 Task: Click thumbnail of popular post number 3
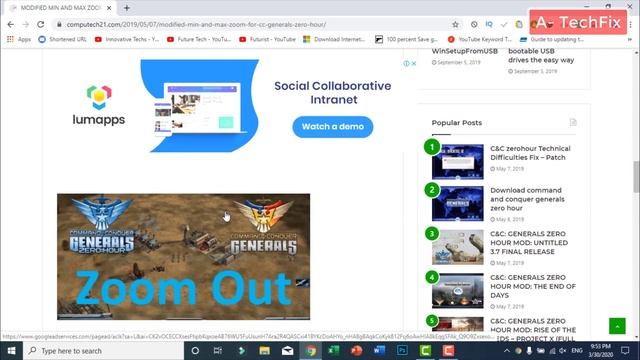(x=458, y=247)
